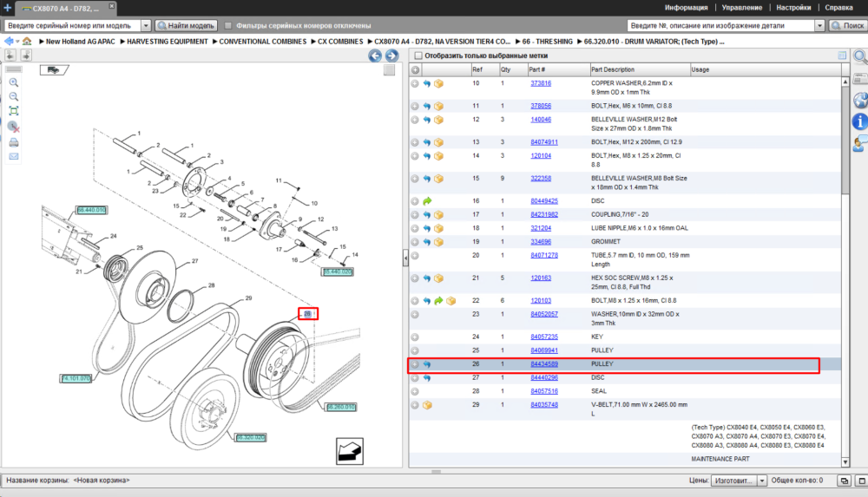Select row 24 KEY circle toggle
The height and width of the screenshot is (497, 868).
(415, 337)
